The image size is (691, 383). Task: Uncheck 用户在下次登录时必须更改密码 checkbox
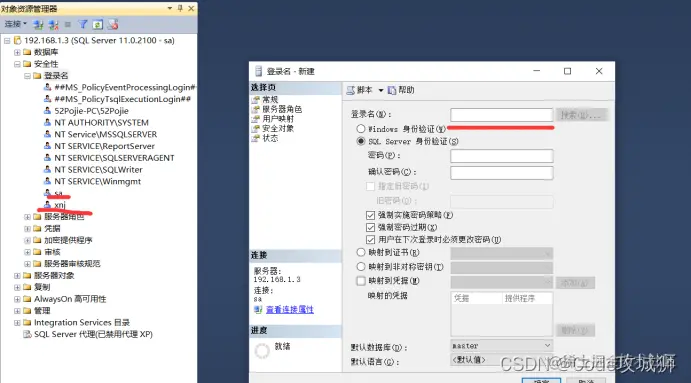(x=371, y=240)
